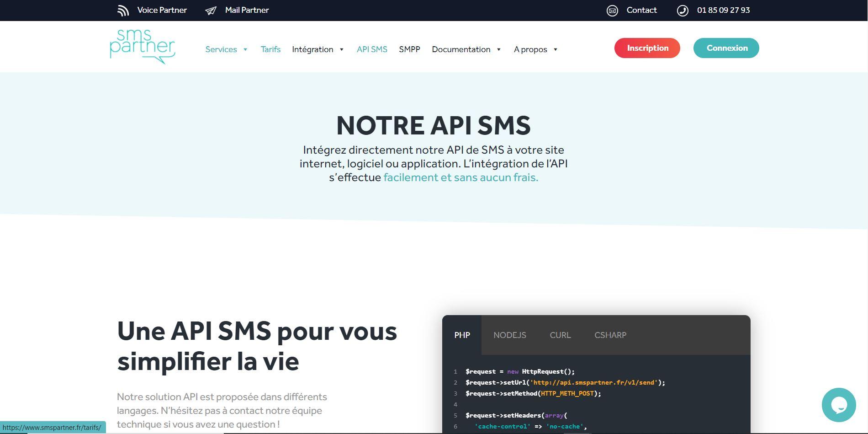Click the API URL string in code sample
The width and height of the screenshot is (868, 434).
coord(594,382)
